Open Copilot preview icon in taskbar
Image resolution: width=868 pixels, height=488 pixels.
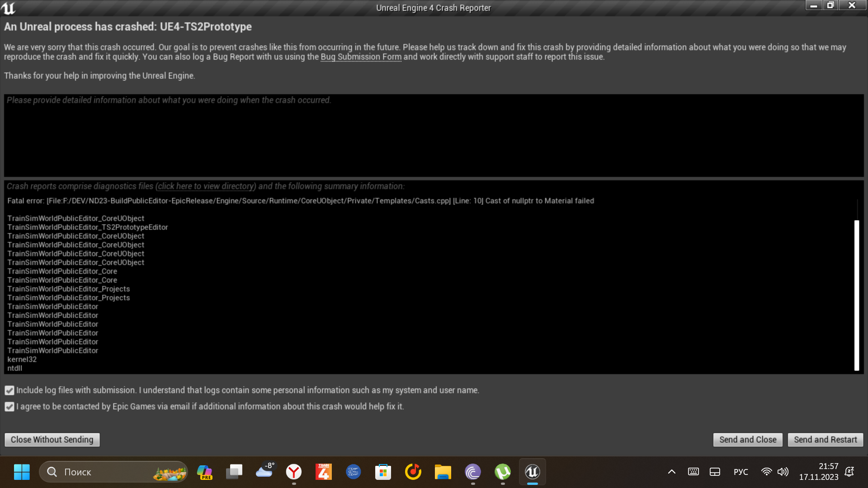(x=204, y=472)
